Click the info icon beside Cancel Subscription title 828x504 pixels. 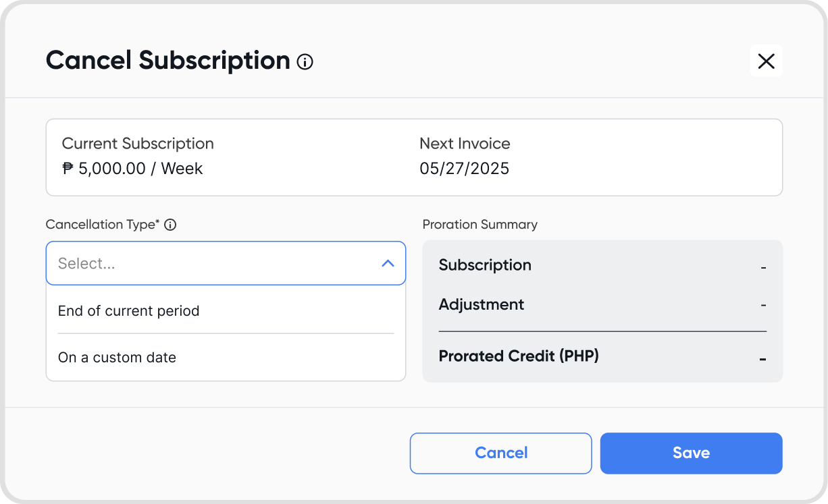(305, 62)
